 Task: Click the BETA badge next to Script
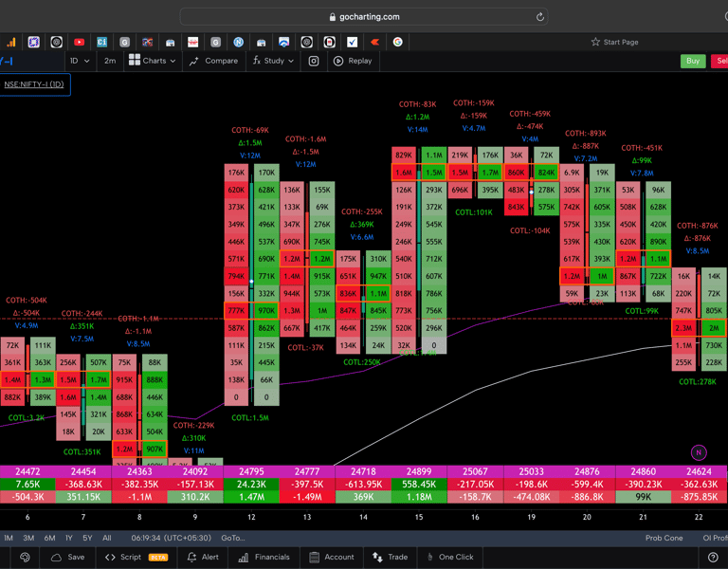tap(158, 557)
